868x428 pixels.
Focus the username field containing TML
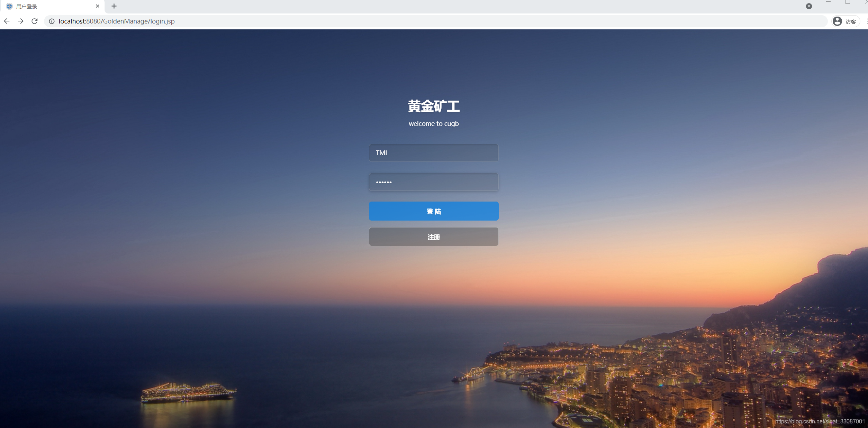point(434,153)
